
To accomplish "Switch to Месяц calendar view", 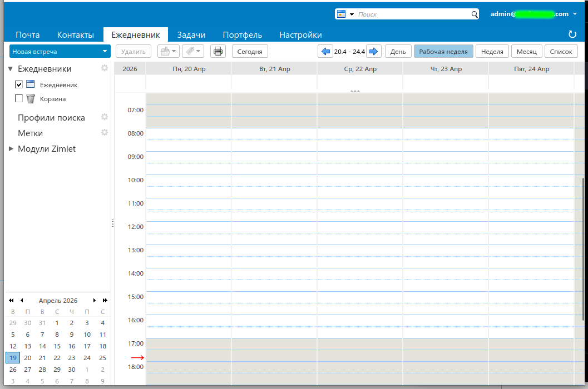I will [x=526, y=52].
